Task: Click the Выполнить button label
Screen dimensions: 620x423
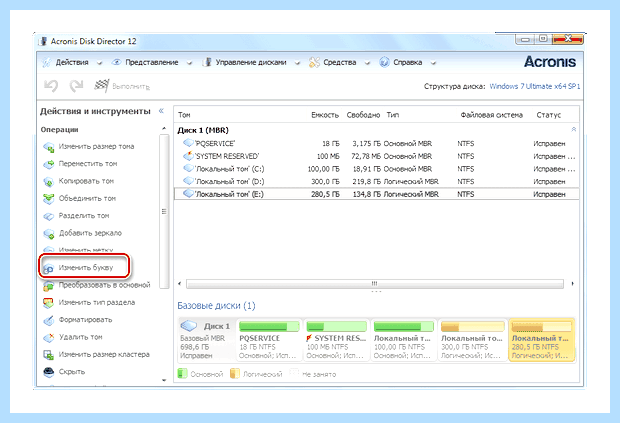Action: (x=131, y=86)
